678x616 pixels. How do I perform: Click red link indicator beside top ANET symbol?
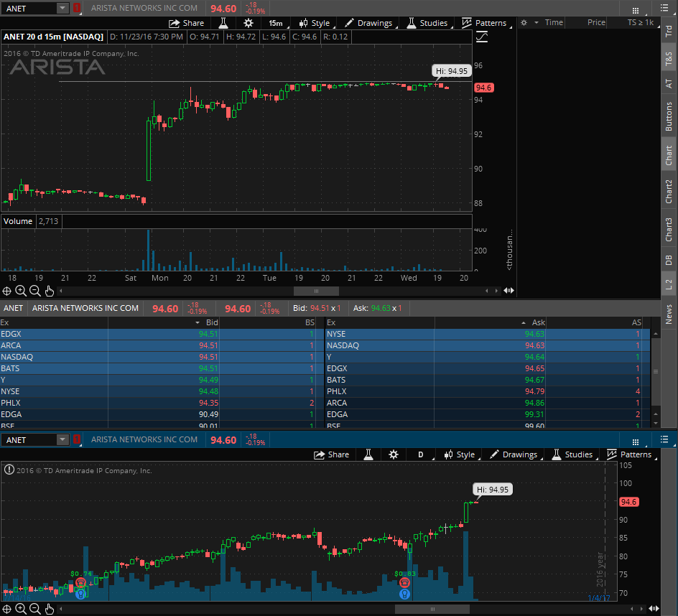77,8
